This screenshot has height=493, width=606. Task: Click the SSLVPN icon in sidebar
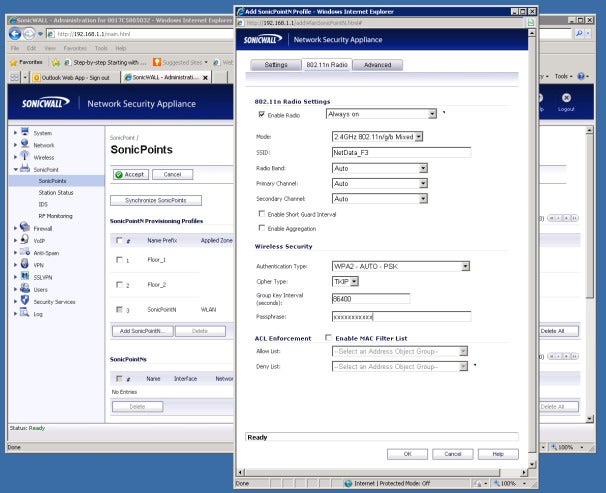[25, 276]
